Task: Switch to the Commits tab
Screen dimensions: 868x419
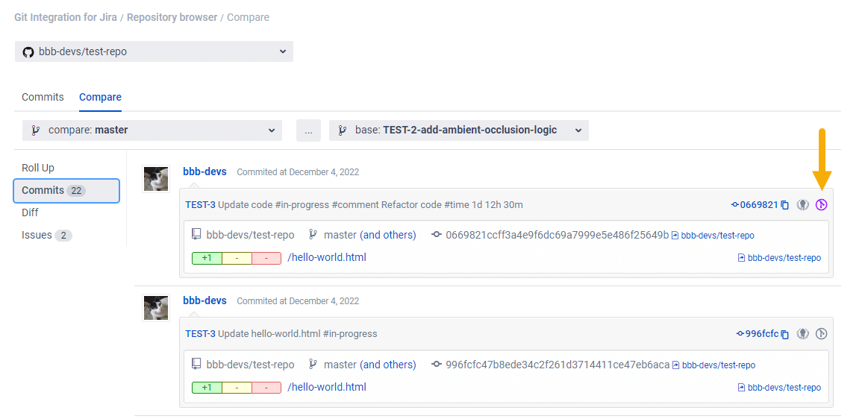Action: click(x=43, y=97)
